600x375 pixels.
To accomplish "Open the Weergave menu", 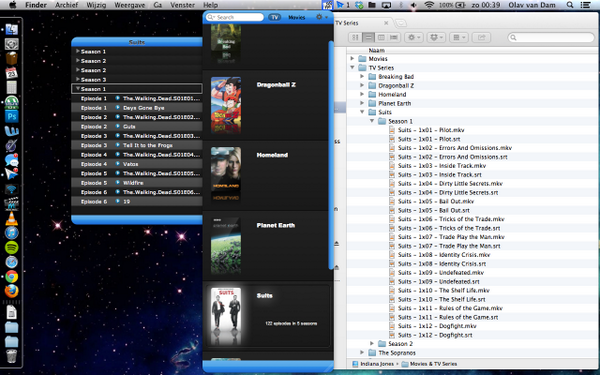I will coord(129,5).
